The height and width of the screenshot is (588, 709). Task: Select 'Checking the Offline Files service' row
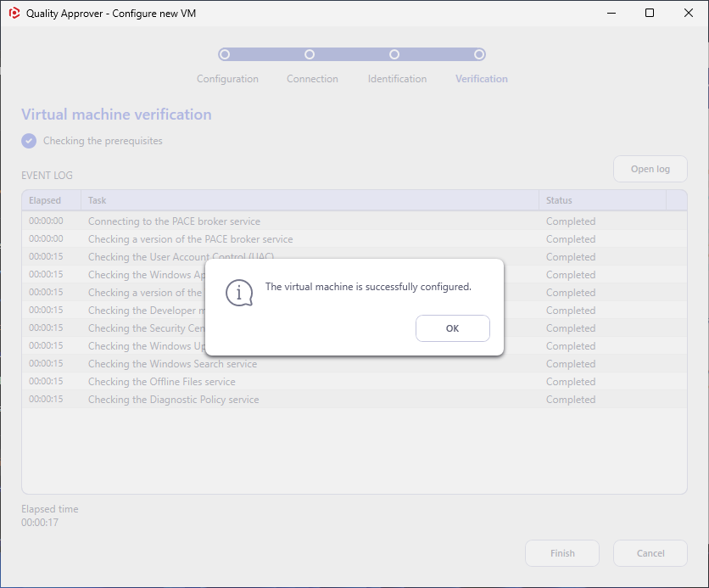(x=354, y=381)
